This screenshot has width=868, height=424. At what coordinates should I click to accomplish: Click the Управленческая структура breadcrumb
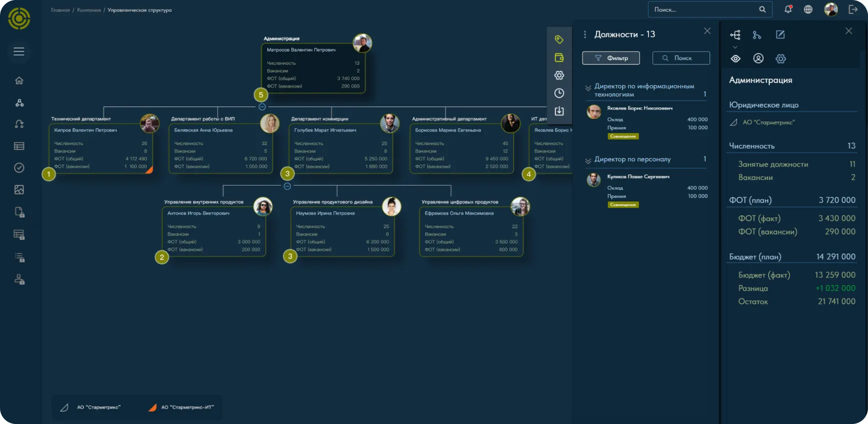click(139, 10)
